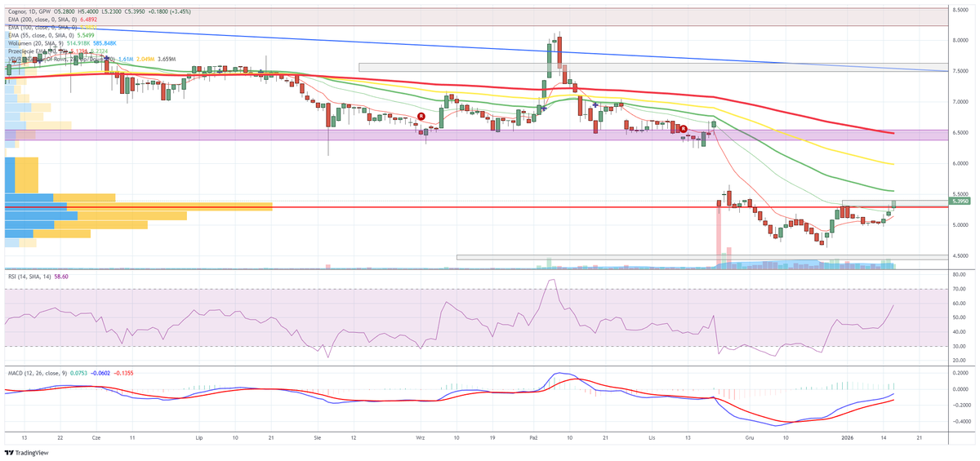Click the red R marker near Wrz
Viewport: 980px width, 461px height.
421,117
